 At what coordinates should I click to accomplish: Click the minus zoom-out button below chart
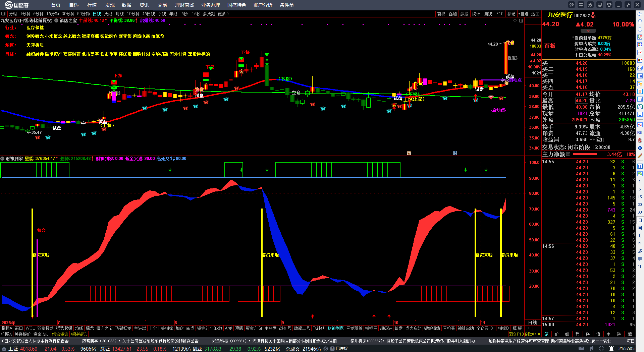tap(537, 328)
